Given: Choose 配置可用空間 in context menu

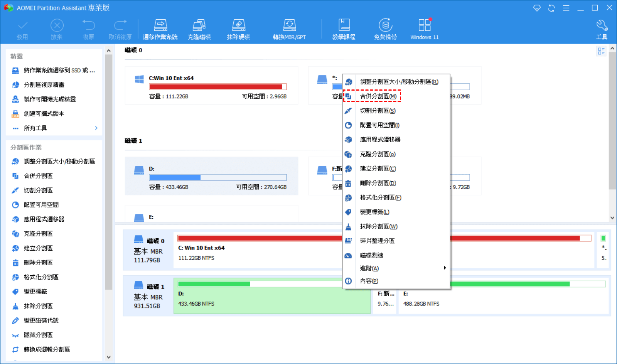Looking at the screenshot, I should (x=396, y=125).
